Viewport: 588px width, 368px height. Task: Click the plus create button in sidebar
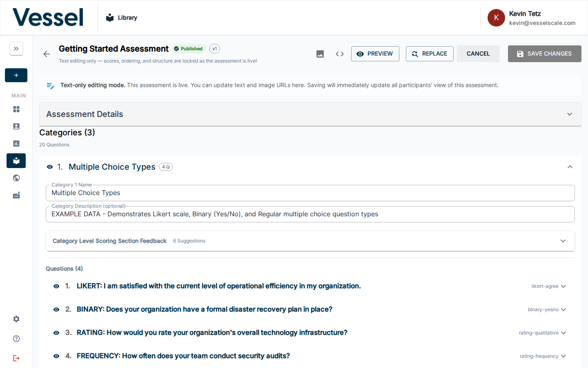point(16,75)
